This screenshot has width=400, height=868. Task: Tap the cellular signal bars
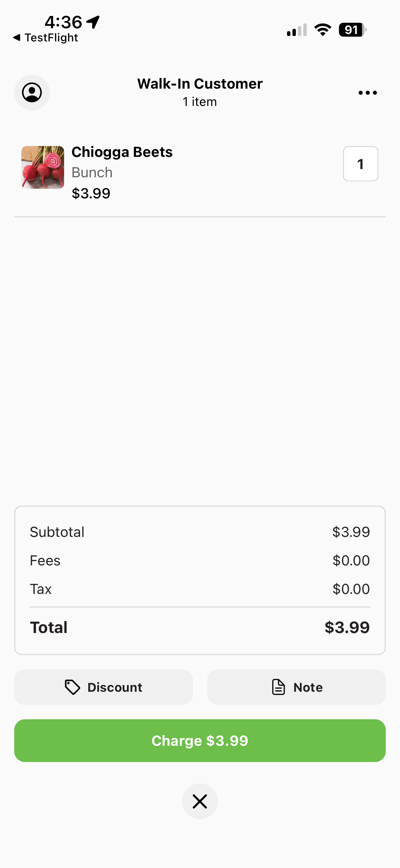(297, 30)
